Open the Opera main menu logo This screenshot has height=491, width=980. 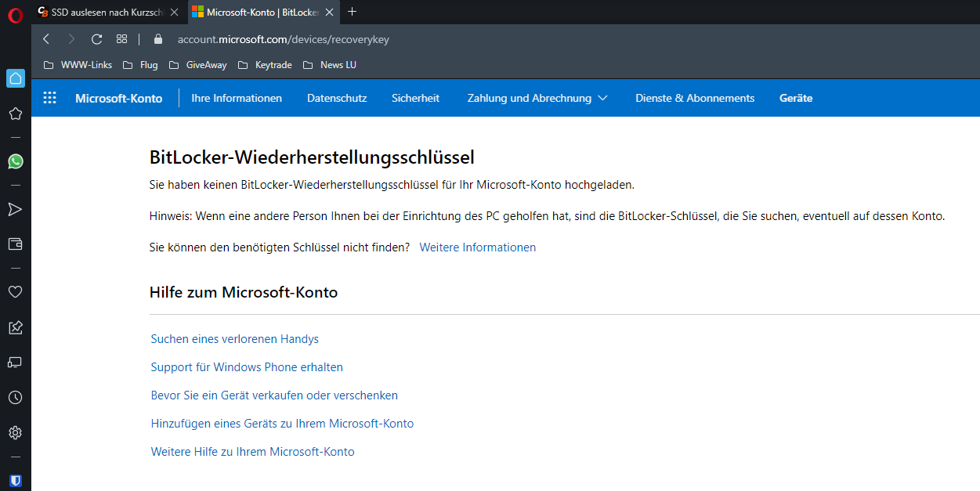pyautogui.click(x=15, y=13)
